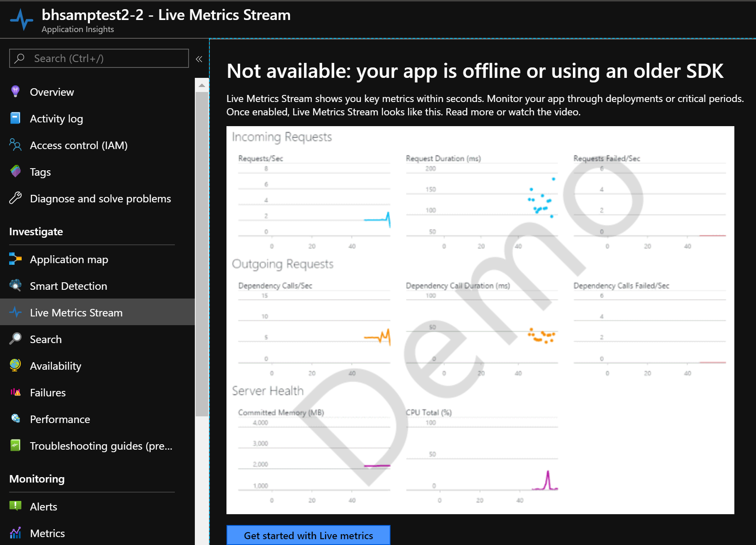Screen dimensions: 756x545
Task: Collapse the sidebar with double chevron
Action: coord(199,59)
